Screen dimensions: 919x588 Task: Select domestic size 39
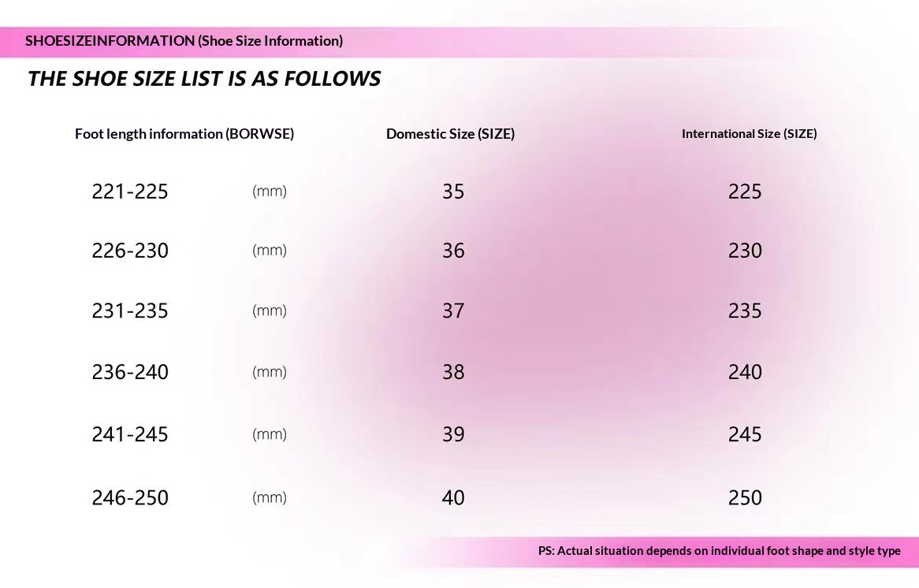coord(453,434)
